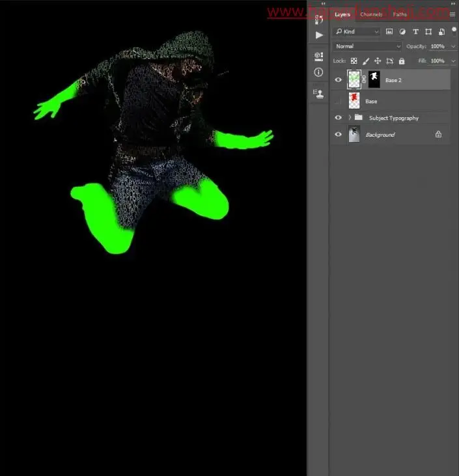Hide the Subject Typography group
Viewport: 459px width, 476px height.
point(338,117)
